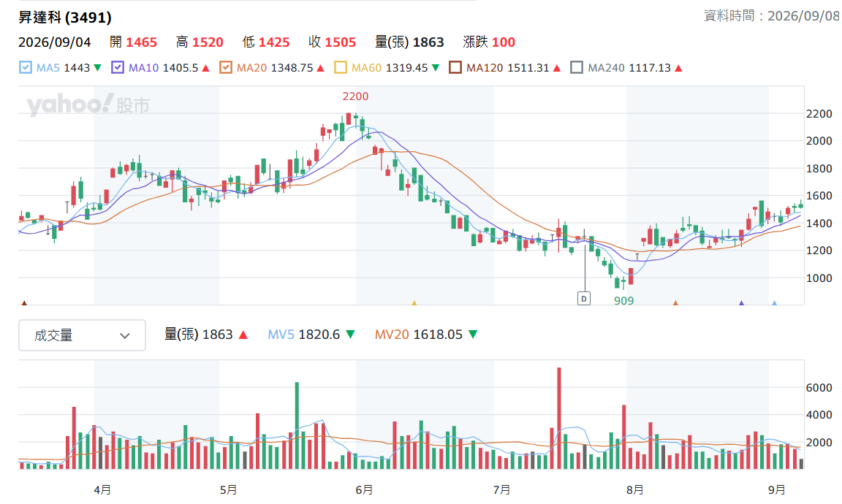The height and width of the screenshot is (504, 842).
Task: Click the tallest red volume bar in July
Action: (x=559, y=418)
